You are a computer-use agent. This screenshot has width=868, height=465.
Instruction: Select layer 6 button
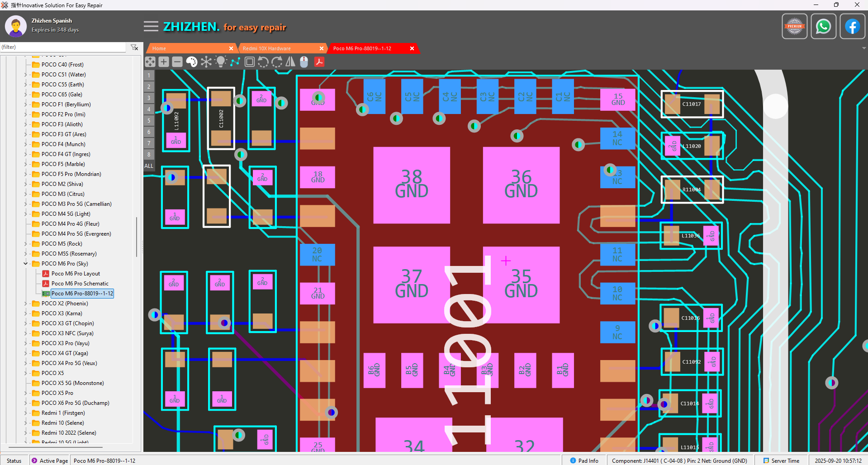(149, 132)
